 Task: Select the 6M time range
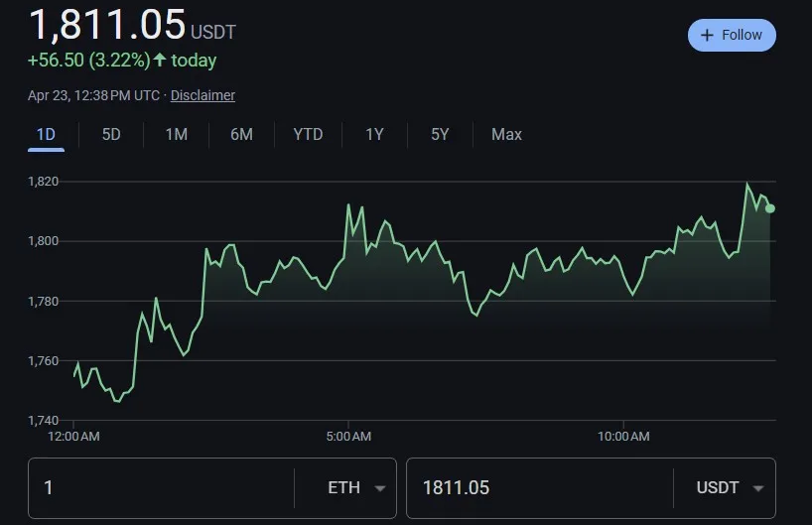pos(241,134)
